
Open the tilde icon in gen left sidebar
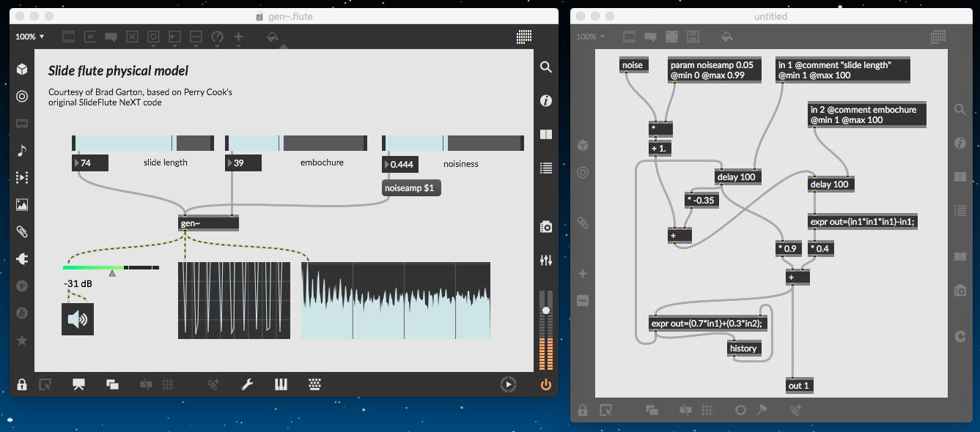[583, 301]
